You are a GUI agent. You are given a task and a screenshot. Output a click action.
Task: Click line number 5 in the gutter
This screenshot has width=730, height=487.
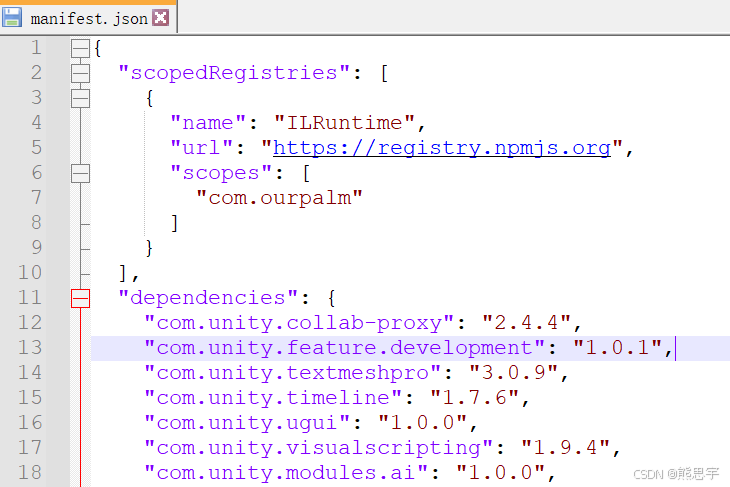tap(37, 148)
